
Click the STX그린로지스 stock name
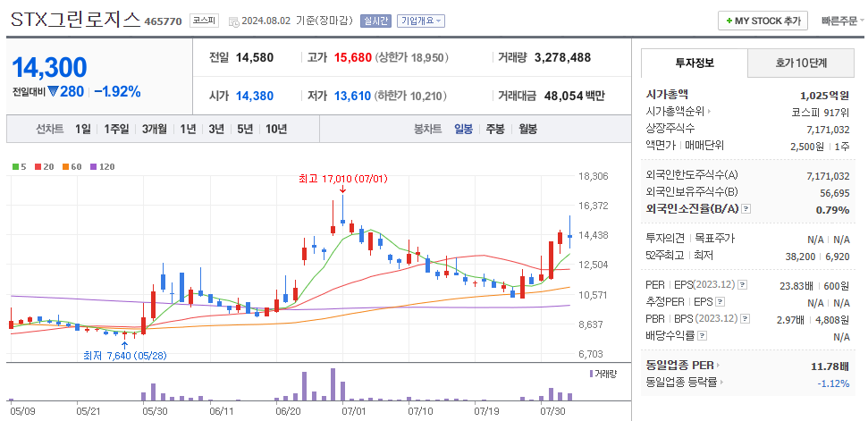click(75, 20)
